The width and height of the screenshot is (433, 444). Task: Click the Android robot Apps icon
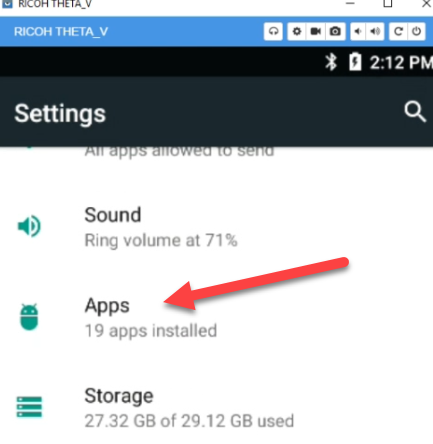tap(29, 317)
